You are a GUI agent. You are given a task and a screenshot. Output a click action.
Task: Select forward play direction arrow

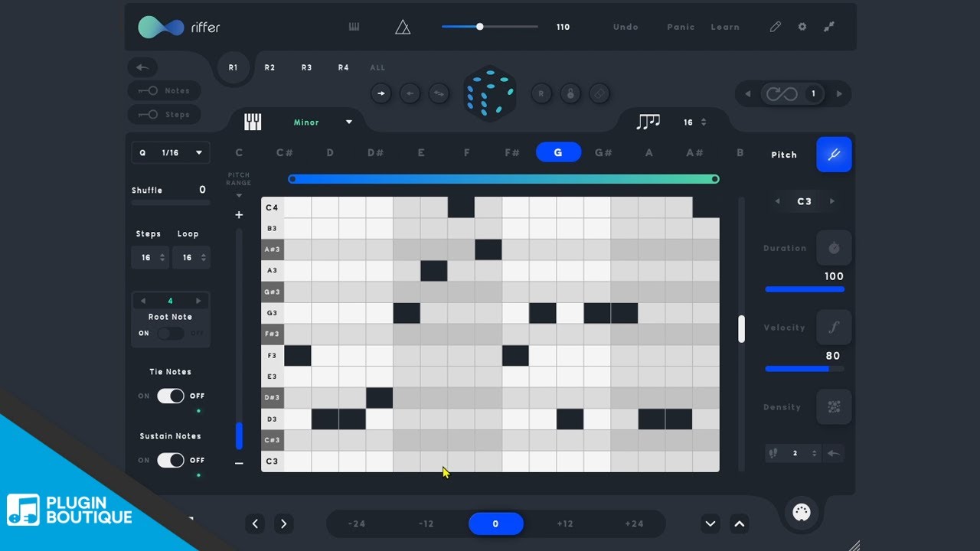click(x=381, y=93)
